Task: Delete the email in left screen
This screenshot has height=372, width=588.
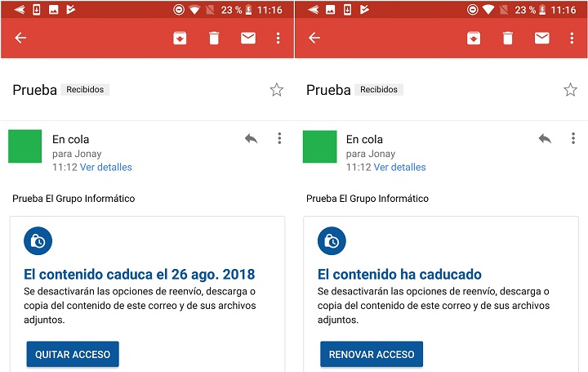Action: 214,38
